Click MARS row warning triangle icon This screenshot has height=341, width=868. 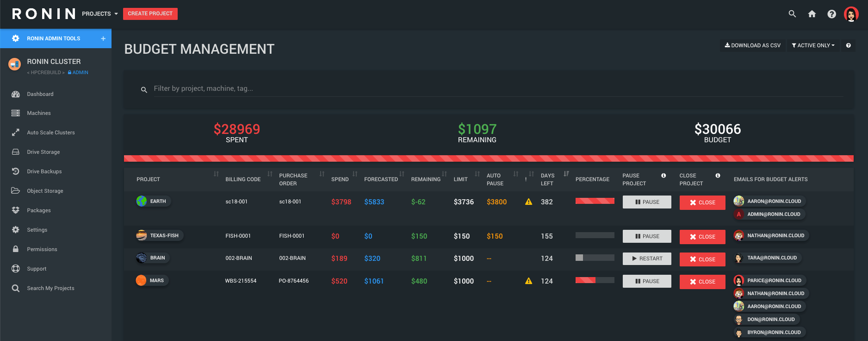pyautogui.click(x=529, y=281)
